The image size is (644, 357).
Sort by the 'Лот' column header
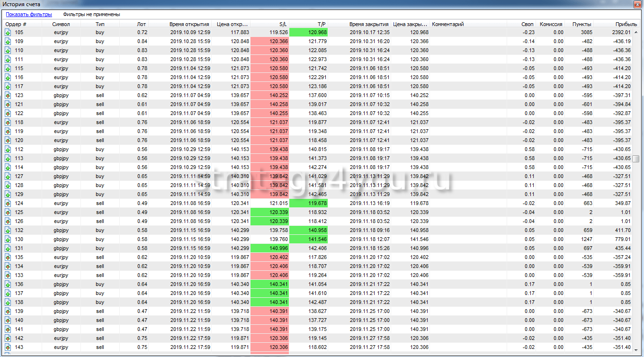click(141, 24)
